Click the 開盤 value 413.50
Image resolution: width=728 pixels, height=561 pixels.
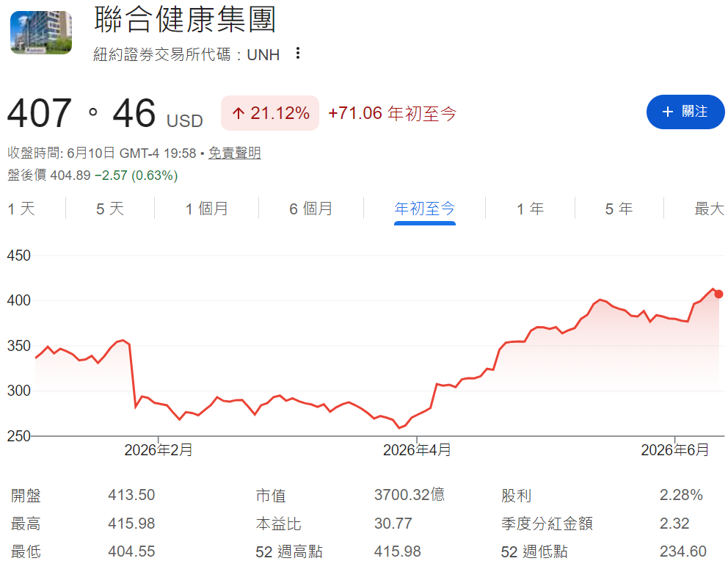tap(131, 495)
